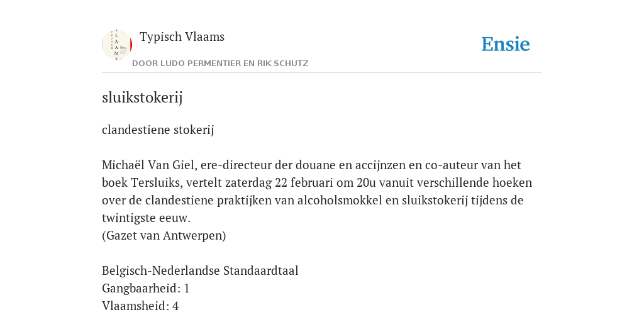
Task: Click the Typisch Vlaams round logo thumbnail
Action: pyautogui.click(x=117, y=45)
